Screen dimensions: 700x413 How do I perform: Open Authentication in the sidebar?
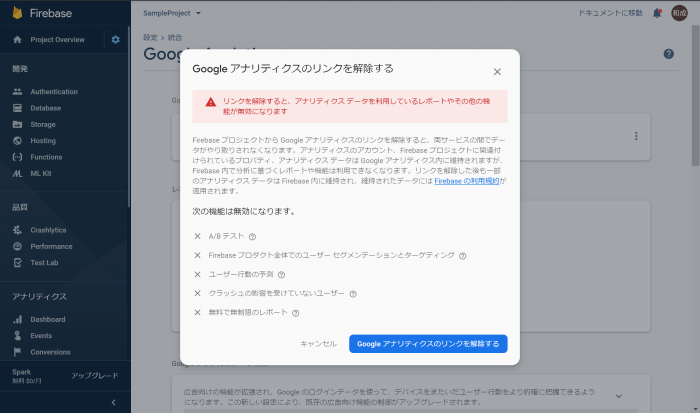[54, 92]
